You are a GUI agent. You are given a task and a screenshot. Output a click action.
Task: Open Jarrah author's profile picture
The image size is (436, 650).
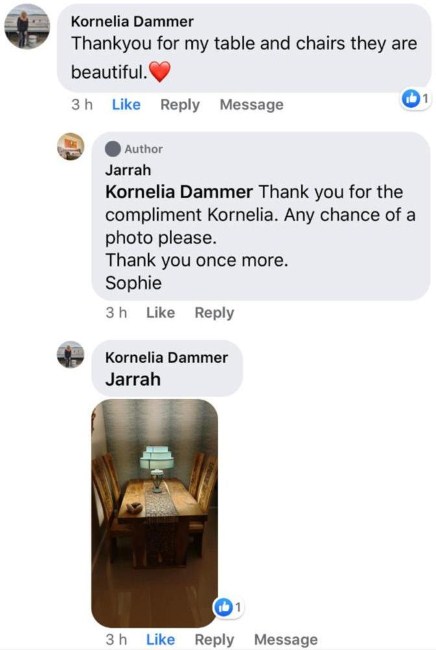pyautogui.click(x=70, y=146)
